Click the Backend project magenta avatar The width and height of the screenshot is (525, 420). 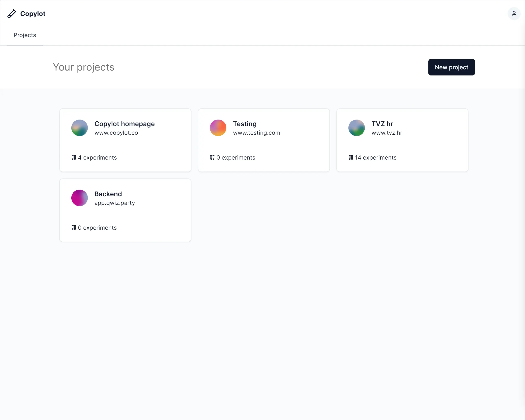coord(79,198)
